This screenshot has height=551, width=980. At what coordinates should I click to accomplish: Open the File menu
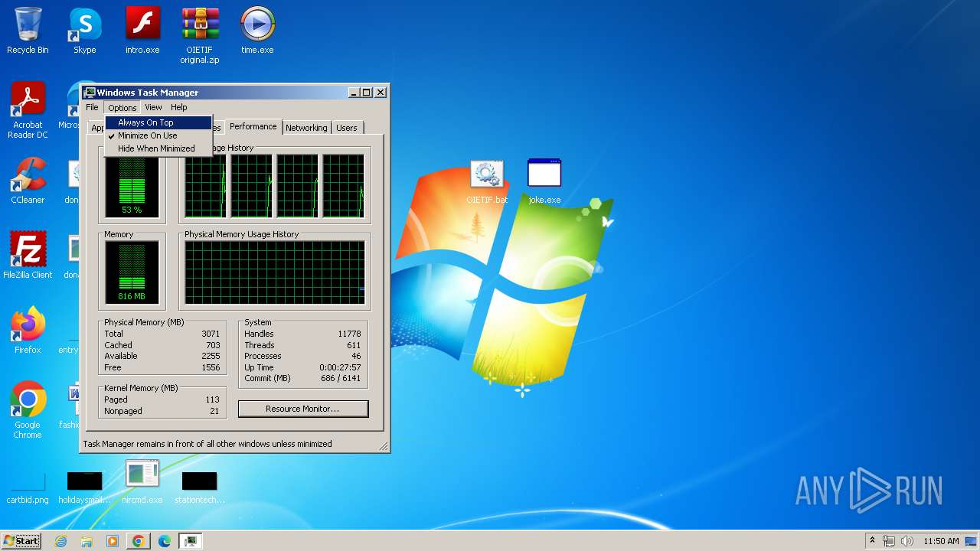tap(92, 108)
